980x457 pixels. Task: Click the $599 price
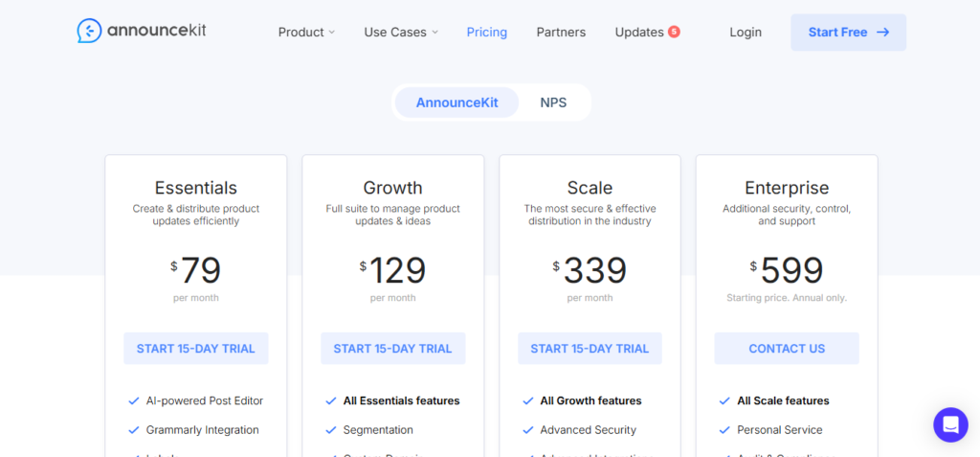click(x=787, y=271)
